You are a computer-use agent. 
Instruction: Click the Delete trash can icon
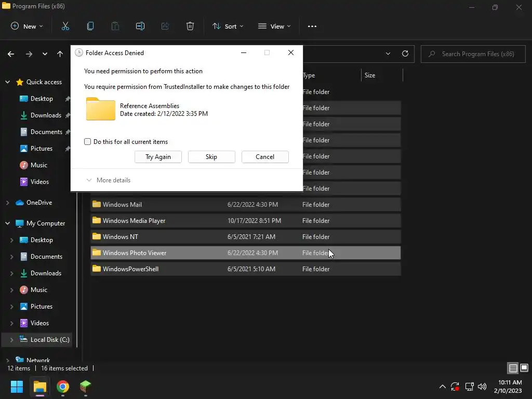[190, 26]
